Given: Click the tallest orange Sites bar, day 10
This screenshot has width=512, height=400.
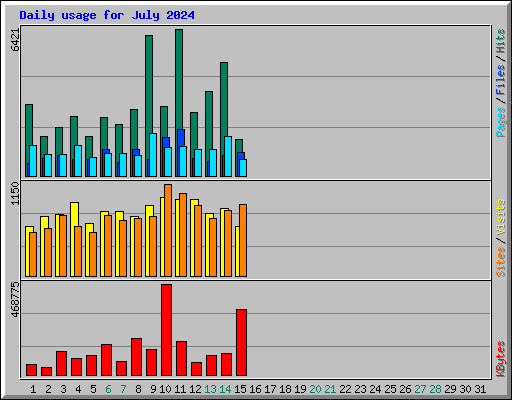Looking at the screenshot, I should [x=168, y=230].
